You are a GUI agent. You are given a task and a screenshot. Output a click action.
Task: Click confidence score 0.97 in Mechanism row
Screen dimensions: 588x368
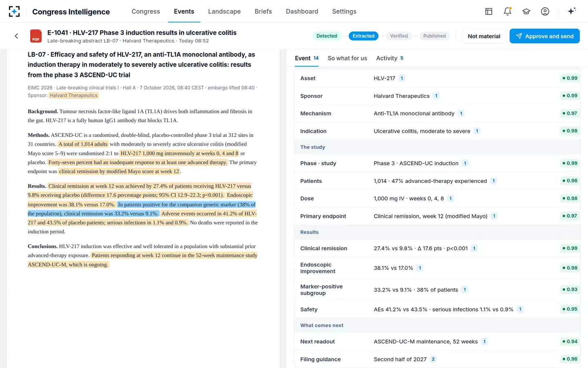pyautogui.click(x=570, y=113)
